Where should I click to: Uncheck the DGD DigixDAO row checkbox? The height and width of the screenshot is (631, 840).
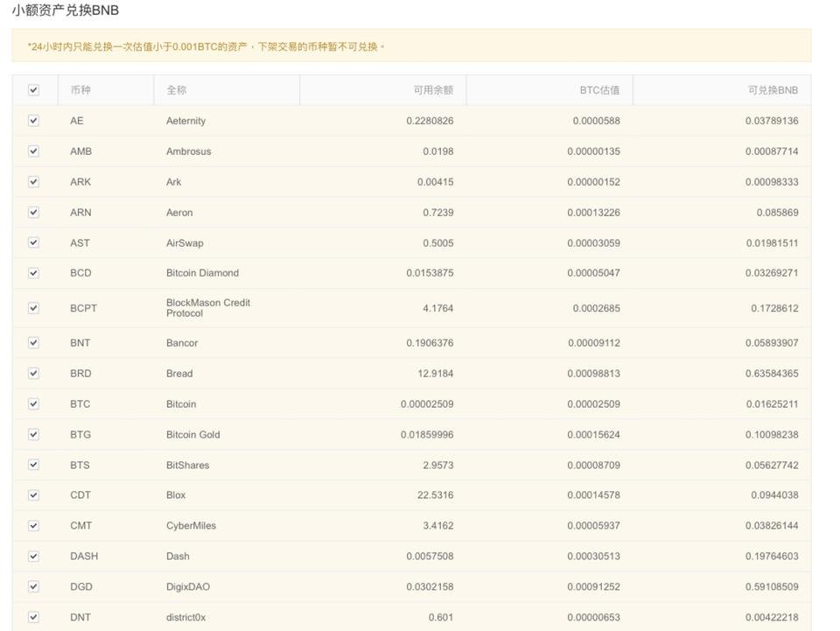click(x=34, y=586)
